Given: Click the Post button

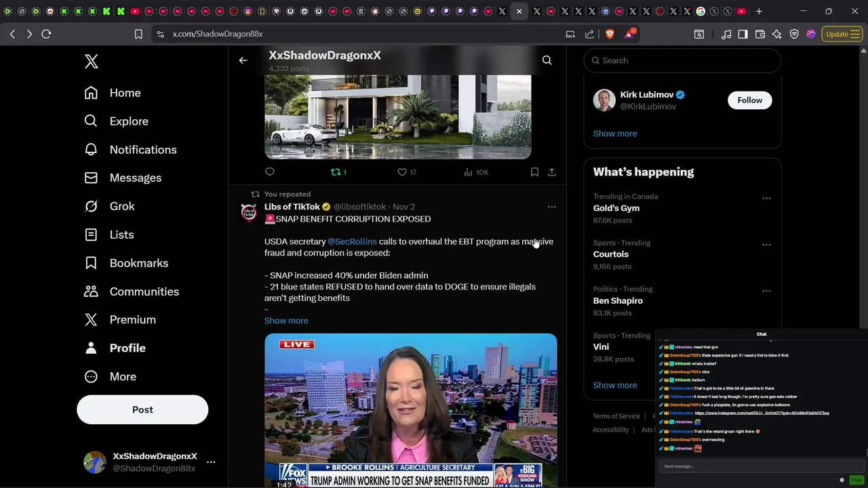Looking at the screenshot, I should coord(142,409).
